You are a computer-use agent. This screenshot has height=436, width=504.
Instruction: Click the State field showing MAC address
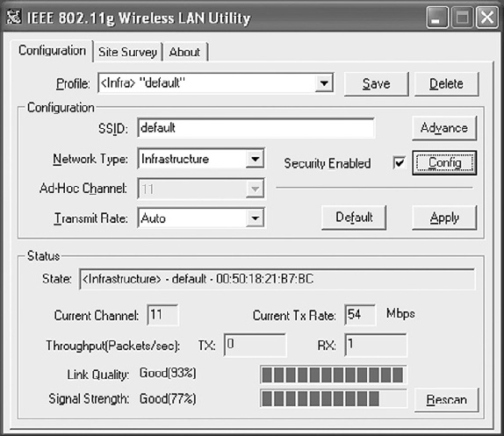[277, 279]
